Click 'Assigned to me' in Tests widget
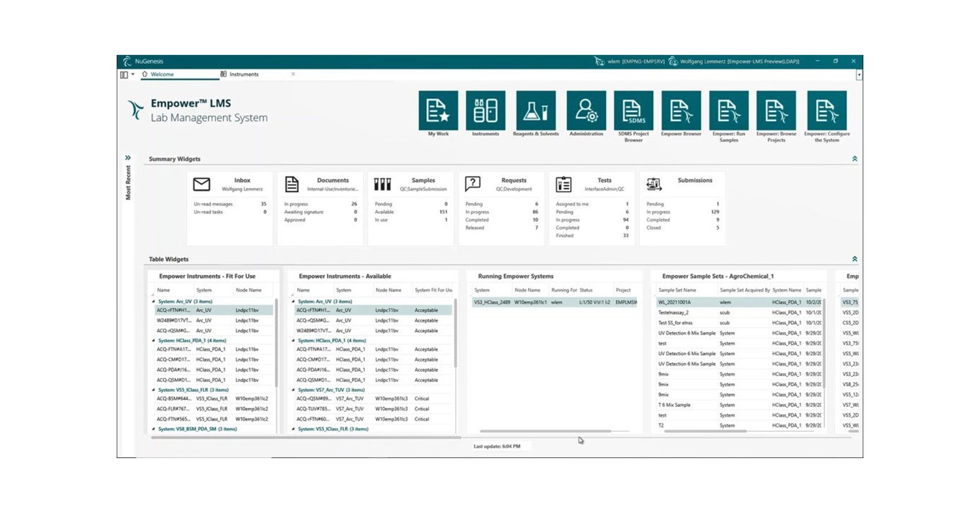The image size is (980, 513). coord(572,204)
